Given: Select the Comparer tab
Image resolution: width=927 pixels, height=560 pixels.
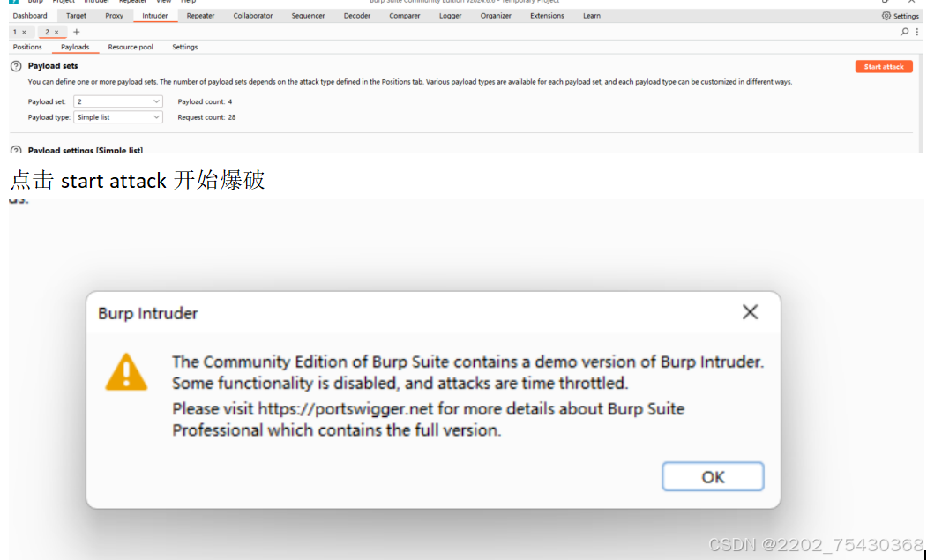Looking at the screenshot, I should pos(404,16).
